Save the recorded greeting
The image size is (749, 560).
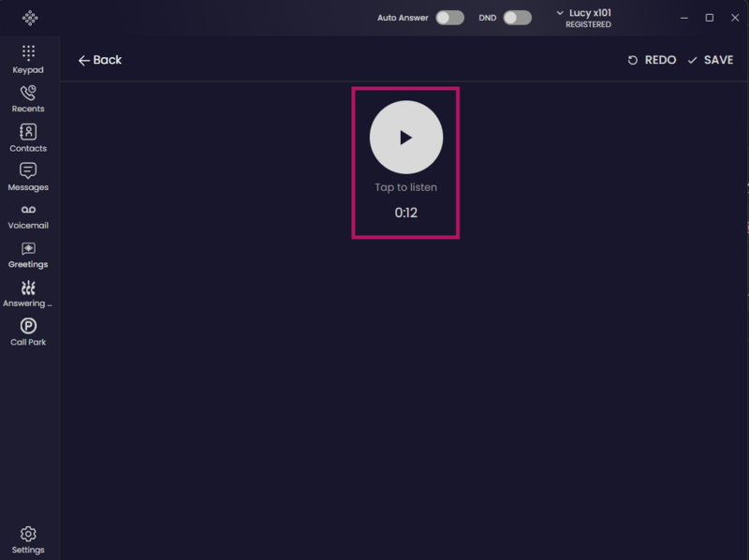[711, 60]
